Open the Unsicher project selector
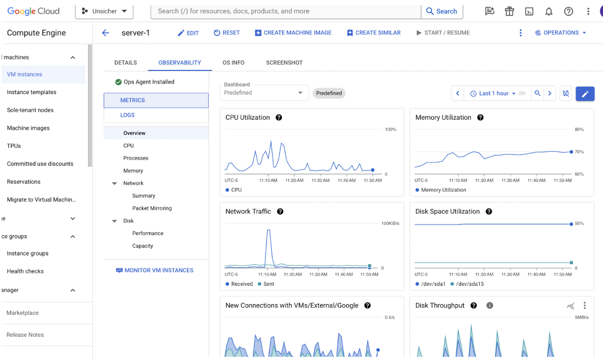The width and height of the screenshot is (603, 364). pos(105,11)
